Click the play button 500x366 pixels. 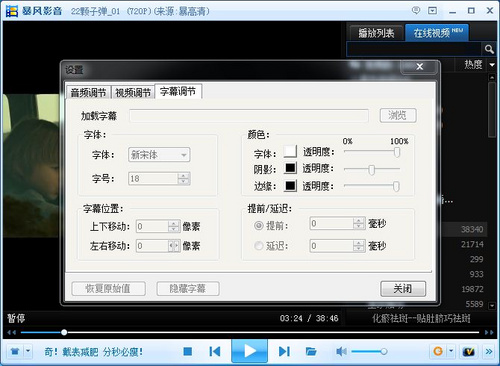(x=249, y=351)
